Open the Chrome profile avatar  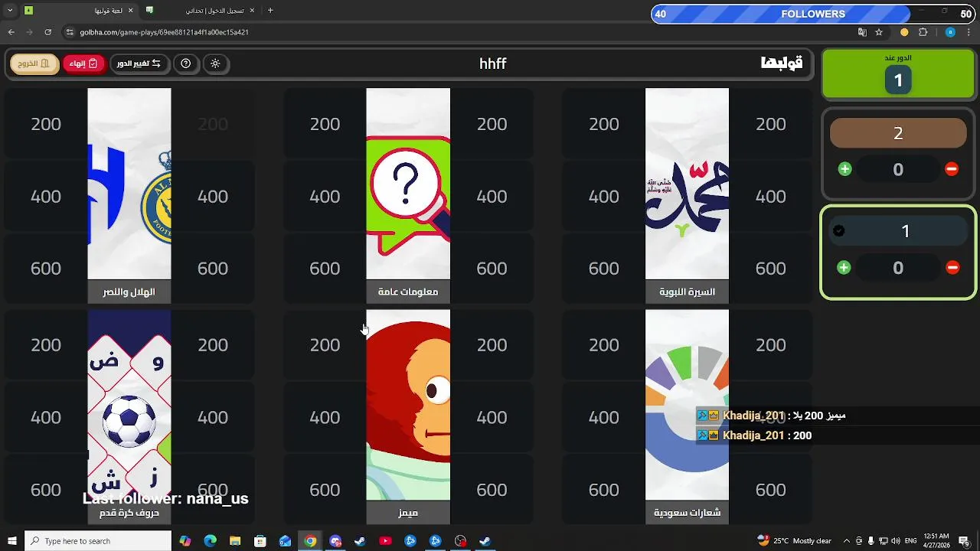950,32
